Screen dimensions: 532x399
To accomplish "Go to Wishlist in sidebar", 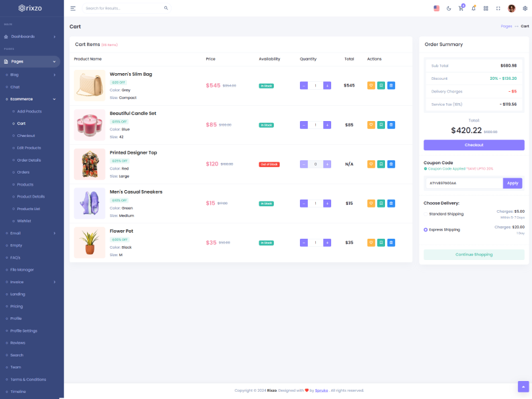I will 24,221.
